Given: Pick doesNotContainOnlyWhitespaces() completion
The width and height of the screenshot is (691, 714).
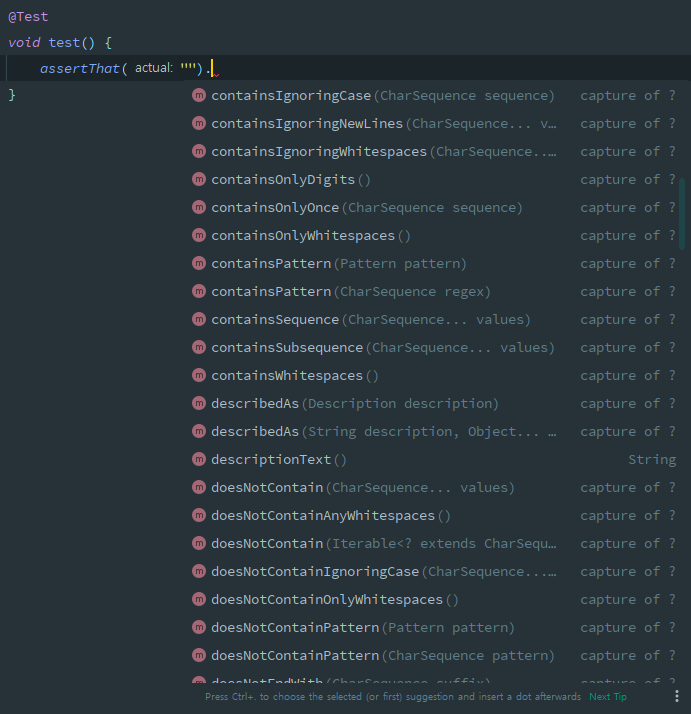Looking at the screenshot, I should [x=433, y=600].
